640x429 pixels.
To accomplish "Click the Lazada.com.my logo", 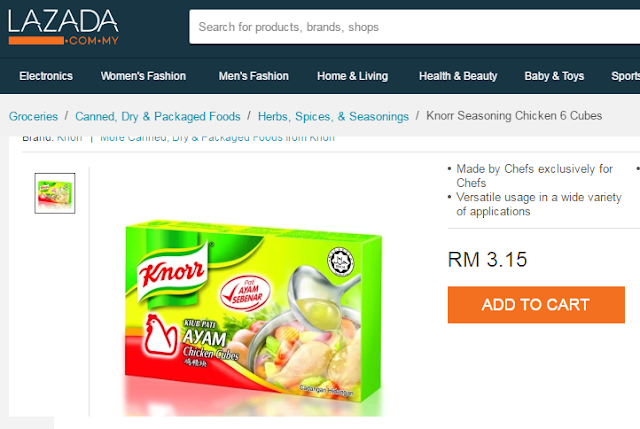I will tap(63, 27).
